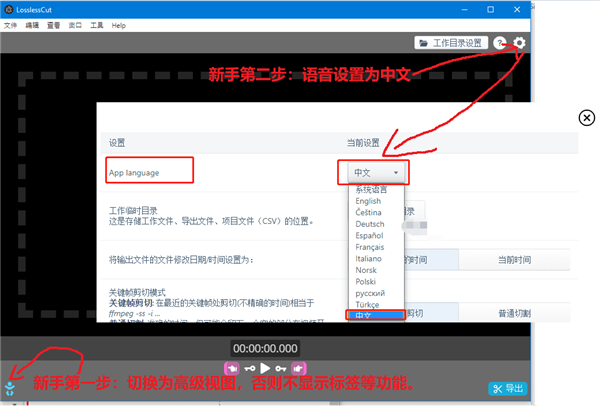Set cut end with right hand icon

click(x=298, y=369)
